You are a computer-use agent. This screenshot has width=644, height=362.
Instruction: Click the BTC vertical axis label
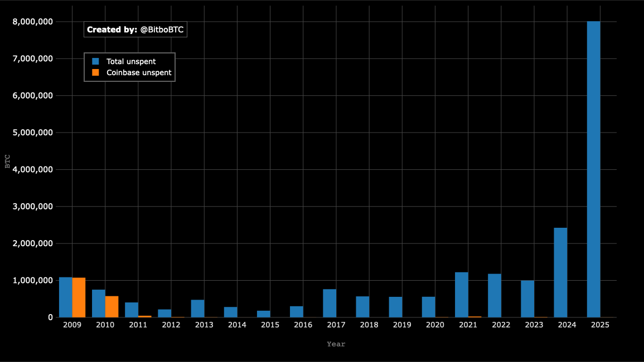click(x=7, y=161)
